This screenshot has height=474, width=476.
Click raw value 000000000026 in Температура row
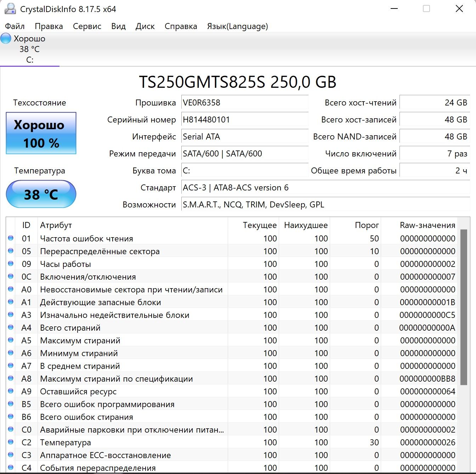pos(427,442)
